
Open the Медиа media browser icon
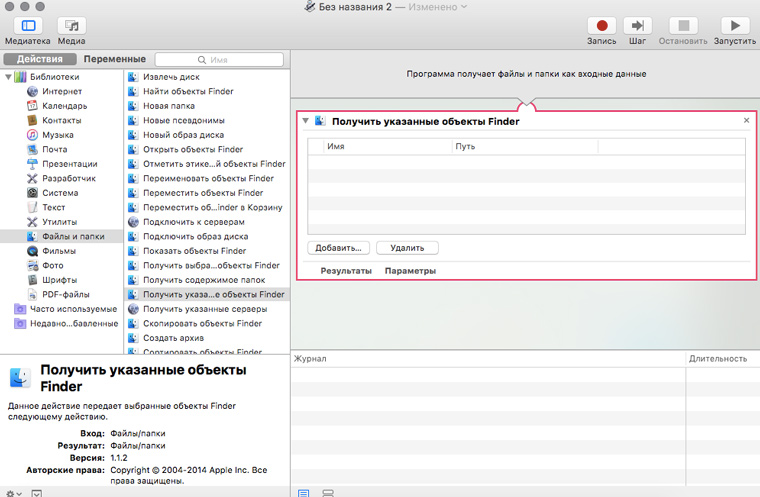[71, 25]
